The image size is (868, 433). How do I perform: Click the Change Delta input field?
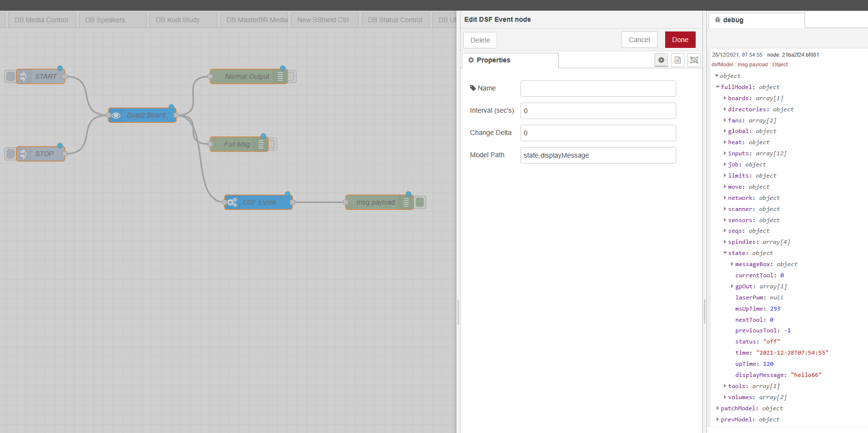598,133
